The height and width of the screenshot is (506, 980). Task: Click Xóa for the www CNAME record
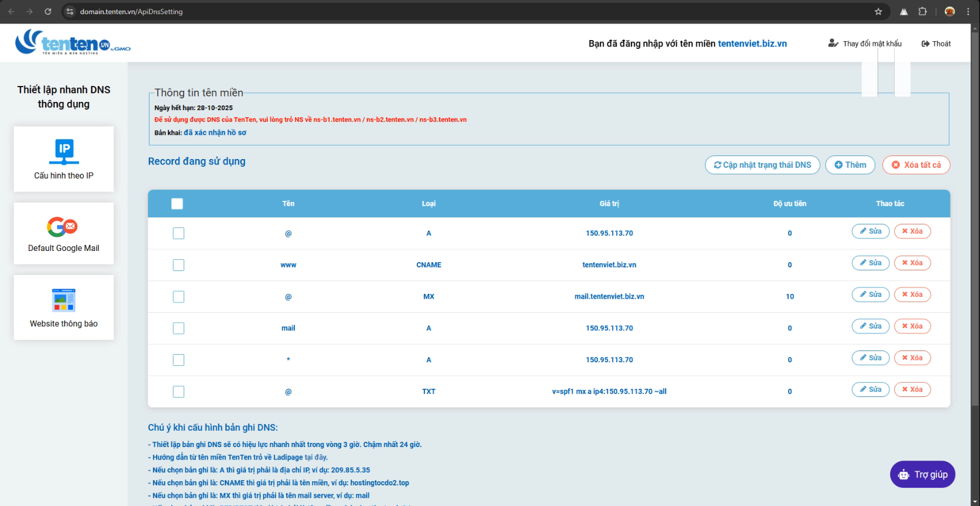(x=912, y=263)
